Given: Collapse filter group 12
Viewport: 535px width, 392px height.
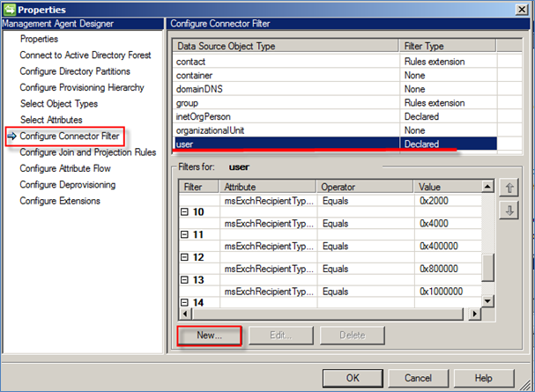Looking at the screenshot, I should click(184, 257).
